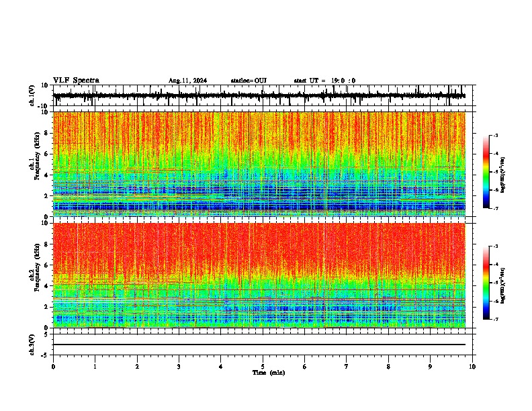Click the "-7" label on ch.1 colorbar
532x411 pixels.
tap(496, 208)
